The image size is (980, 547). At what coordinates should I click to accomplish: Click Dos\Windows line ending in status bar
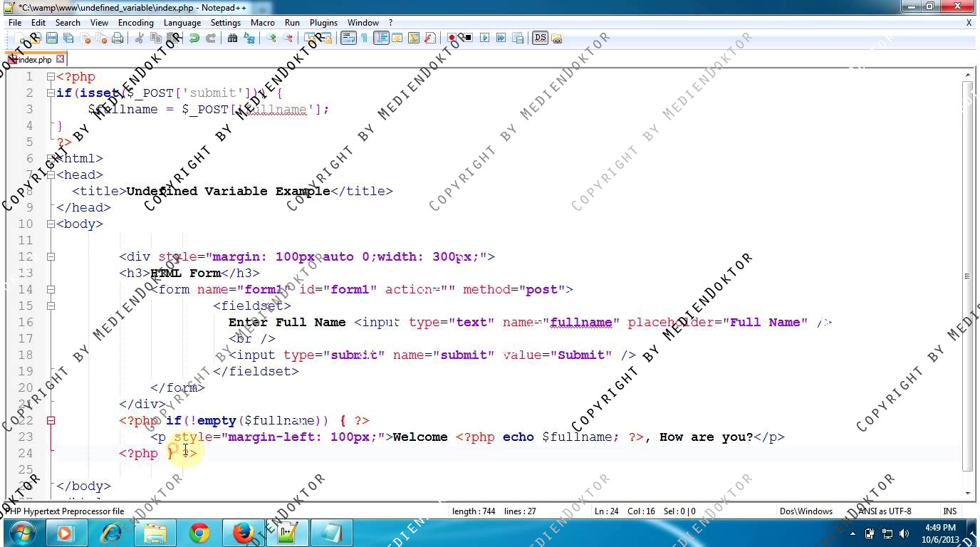point(806,511)
